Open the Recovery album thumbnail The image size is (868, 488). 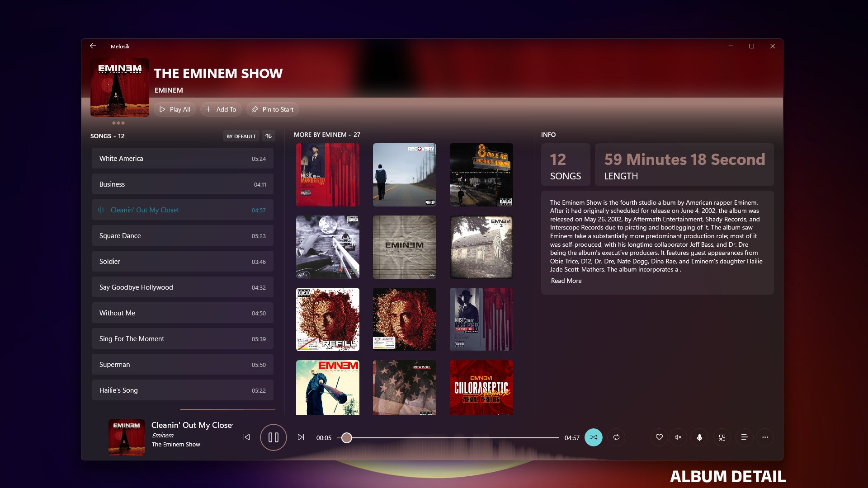point(404,174)
